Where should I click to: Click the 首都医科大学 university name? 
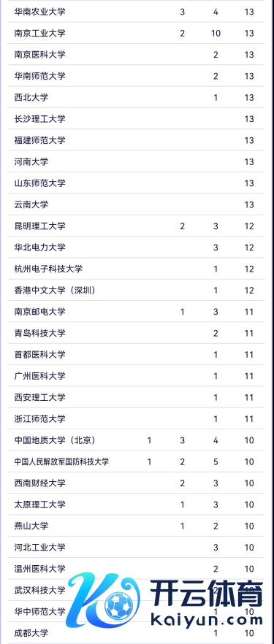click(x=40, y=354)
